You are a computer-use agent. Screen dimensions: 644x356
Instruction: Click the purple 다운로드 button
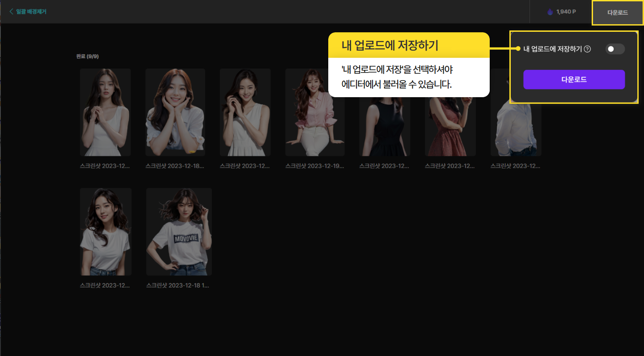pos(574,80)
